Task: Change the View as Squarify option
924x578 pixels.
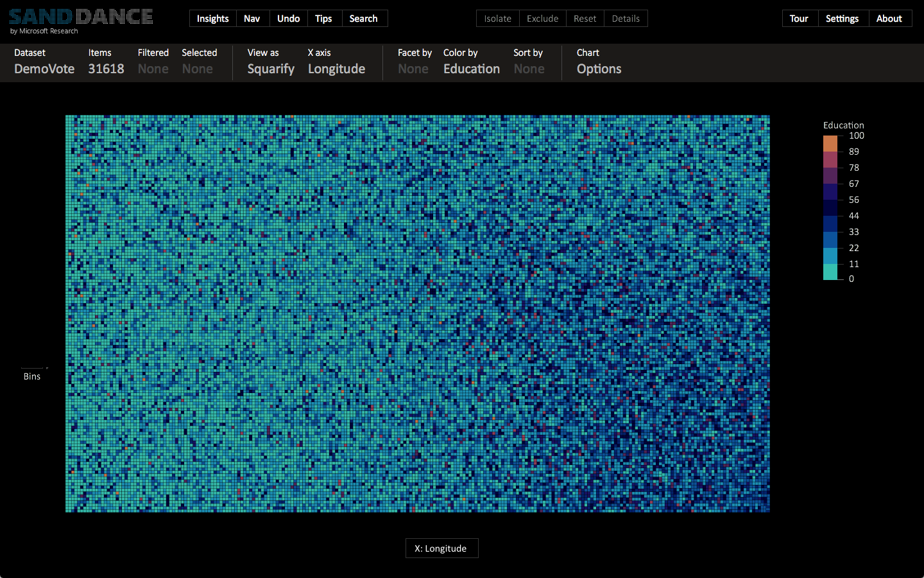Action: pos(271,69)
